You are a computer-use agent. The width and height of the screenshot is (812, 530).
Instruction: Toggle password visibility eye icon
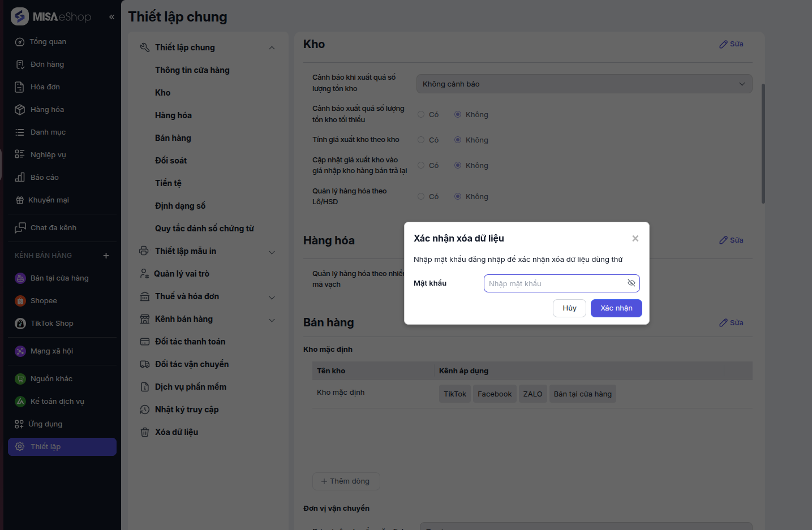pyautogui.click(x=631, y=283)
